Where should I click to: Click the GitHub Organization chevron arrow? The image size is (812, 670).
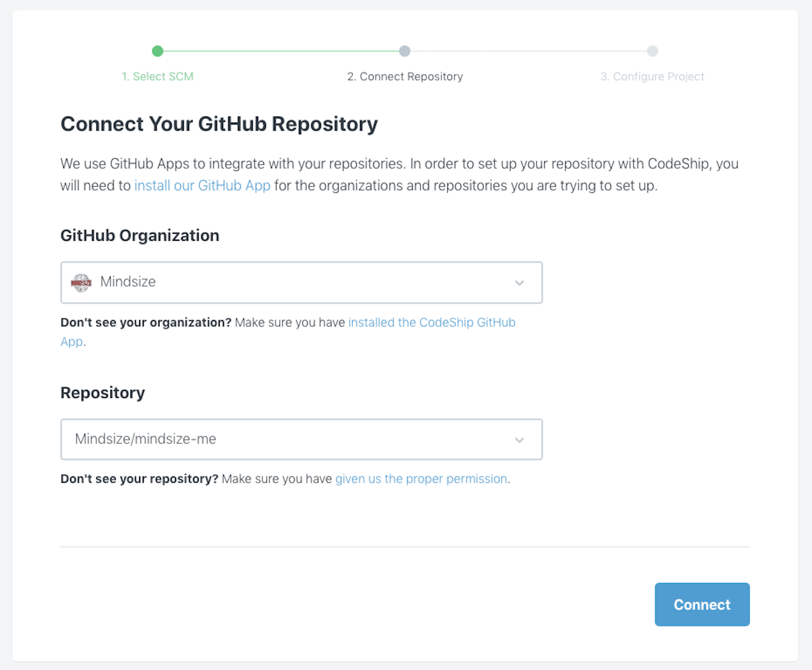tap(519, 283)
